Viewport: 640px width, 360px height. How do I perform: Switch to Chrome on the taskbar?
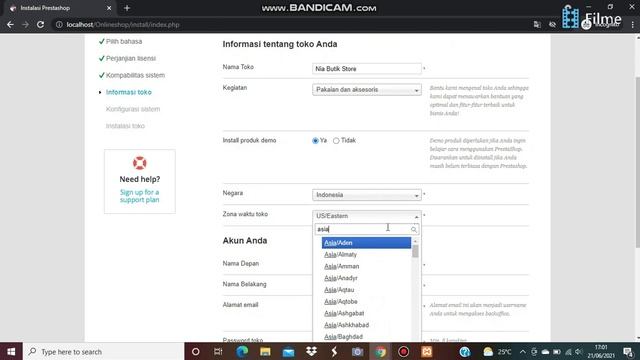(x=380, y=351)
